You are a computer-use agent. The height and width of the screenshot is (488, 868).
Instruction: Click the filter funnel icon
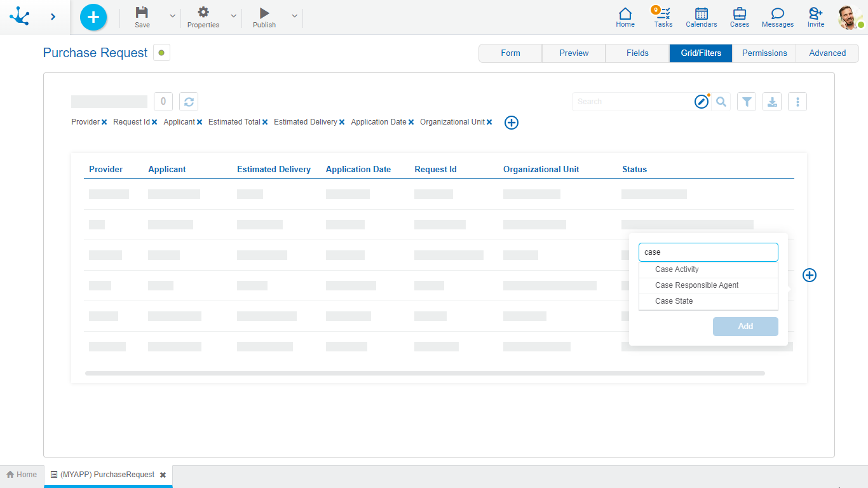747,102
